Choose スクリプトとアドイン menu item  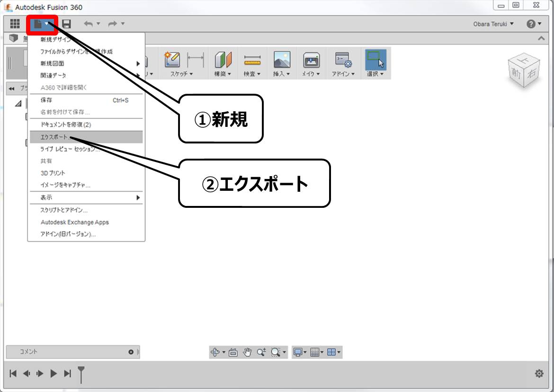click(x=86, y=210)
